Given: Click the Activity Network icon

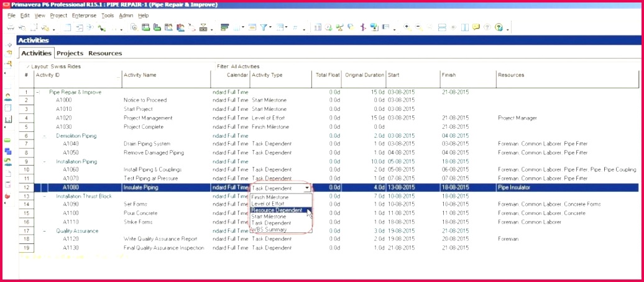Looking at the screenshot, I should [90, 27].
